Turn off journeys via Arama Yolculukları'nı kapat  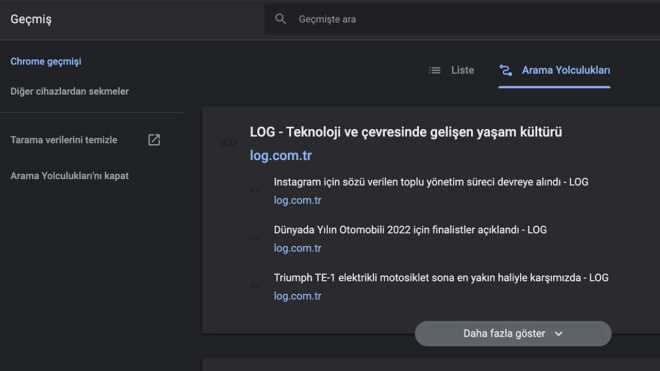[69, 176]
